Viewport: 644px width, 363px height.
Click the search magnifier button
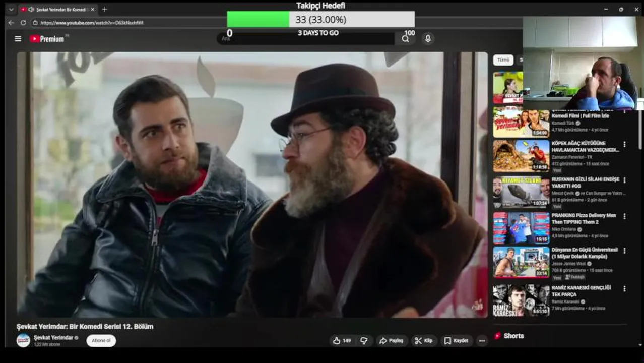[x=405, y=39]
